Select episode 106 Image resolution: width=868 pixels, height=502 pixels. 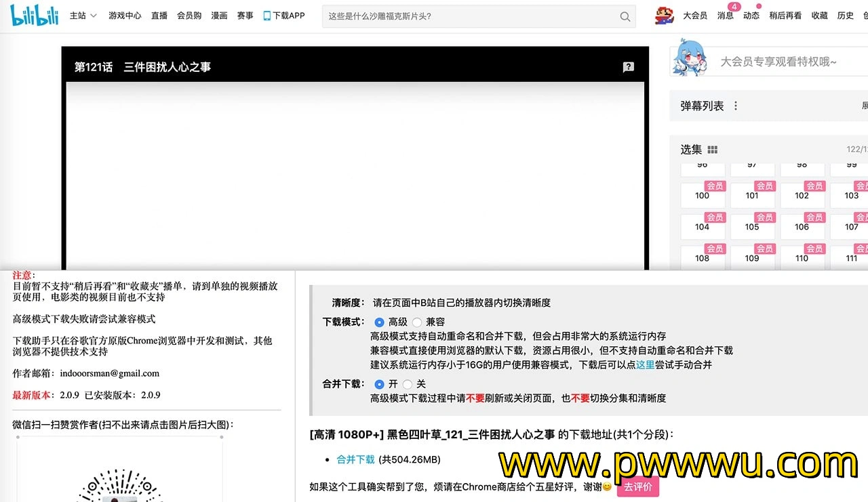pyautogui.click(x=802, y=227)
